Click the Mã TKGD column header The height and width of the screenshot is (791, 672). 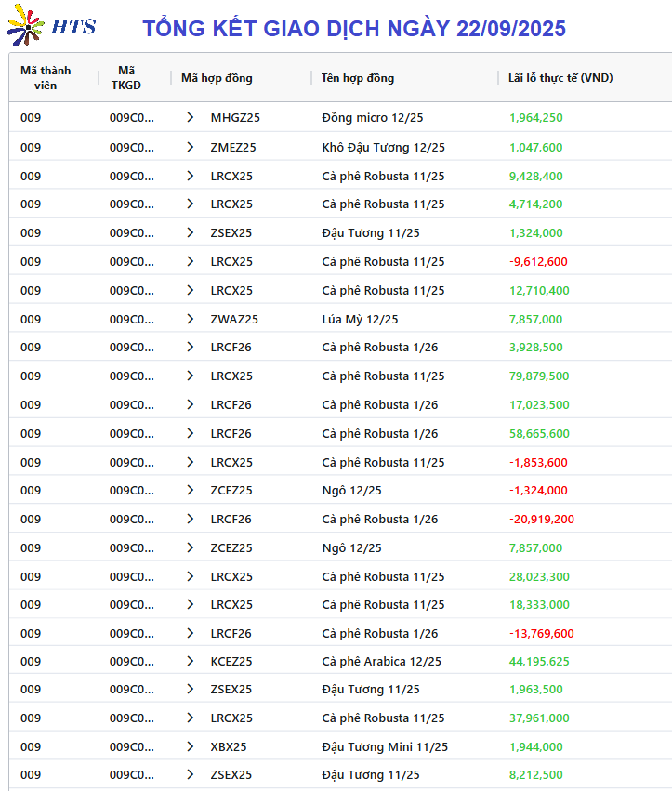tap(126, 78)
